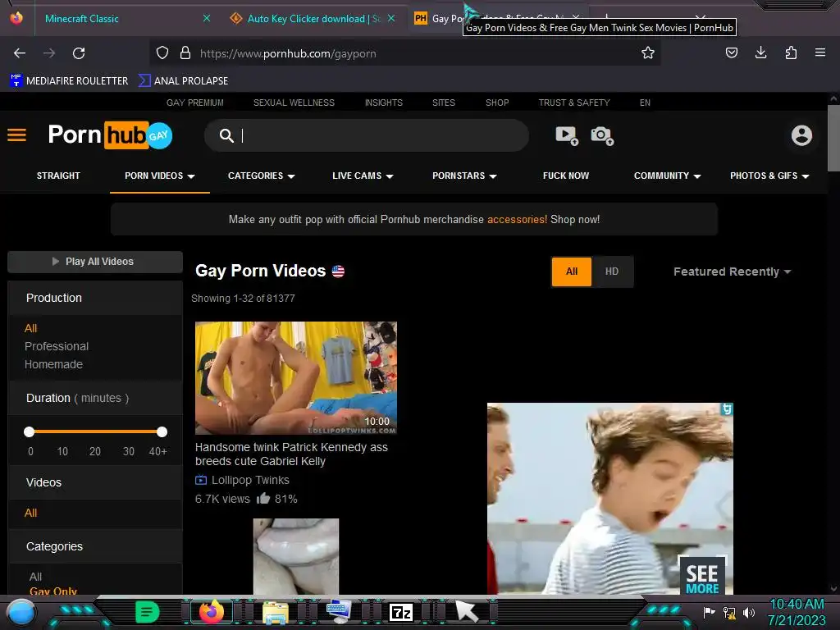
Task: Open the 7z app in taskbar
Action: pyautogui.click(x=401, y=612)
